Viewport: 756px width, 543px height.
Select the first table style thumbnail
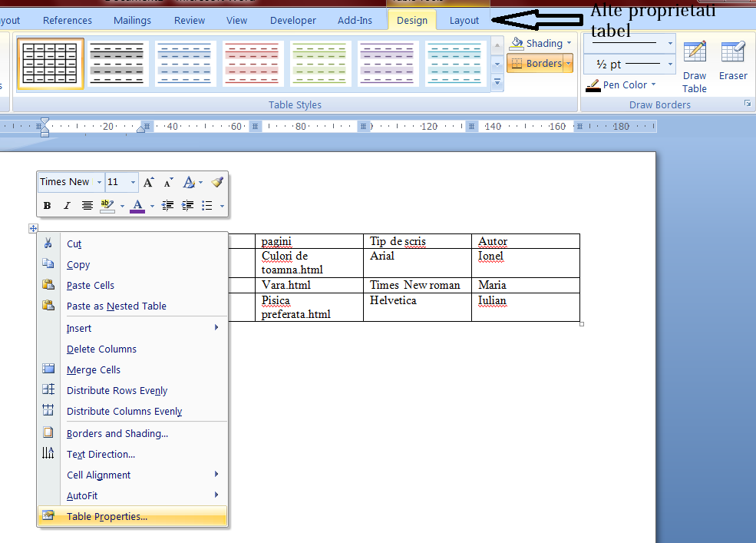[x=50, y=63]
